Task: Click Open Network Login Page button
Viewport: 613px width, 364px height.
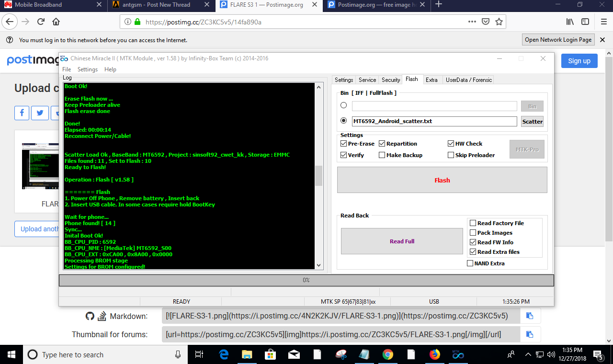Action: click(558, 40)
